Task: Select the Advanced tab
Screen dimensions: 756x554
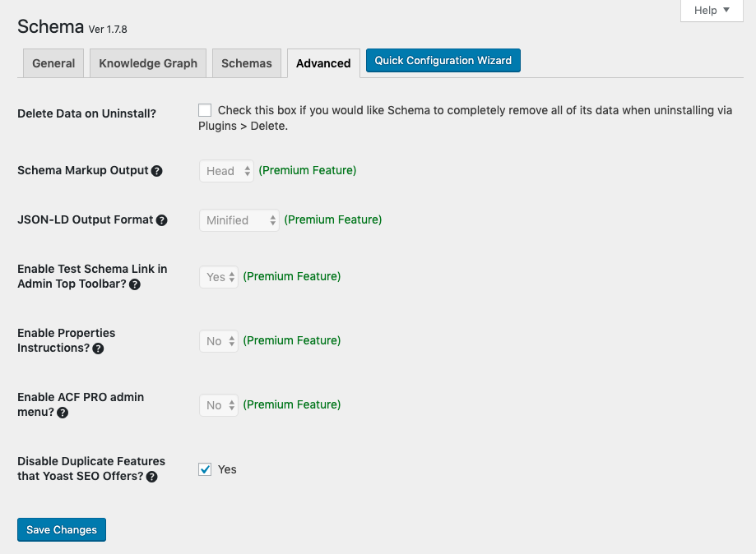Action: click(x=323, y=63)
